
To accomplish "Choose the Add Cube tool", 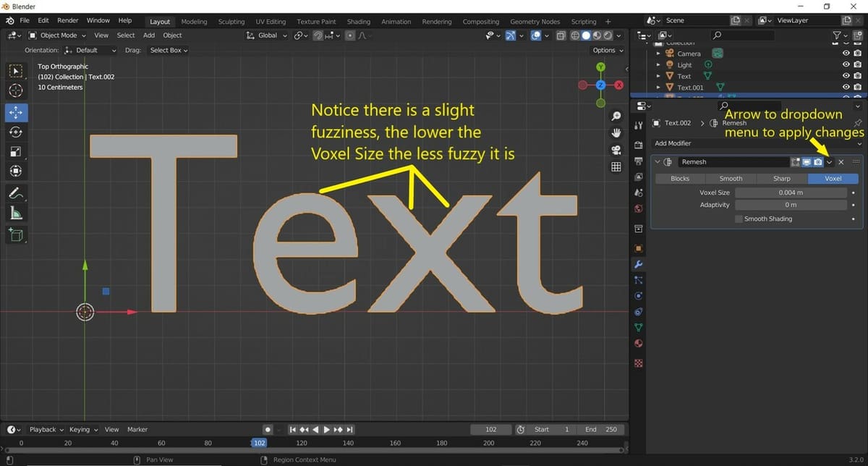I will click(x=16, y=235).
